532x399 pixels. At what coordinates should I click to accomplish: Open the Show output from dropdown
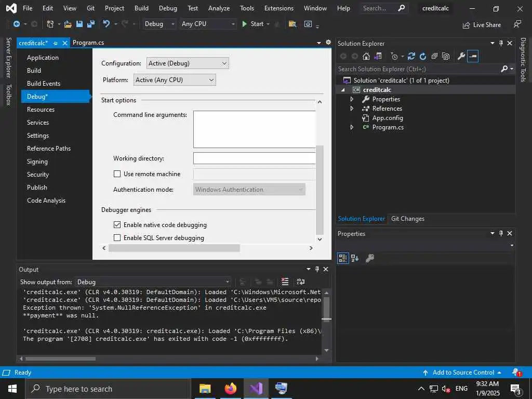click(x=153, y=282)
